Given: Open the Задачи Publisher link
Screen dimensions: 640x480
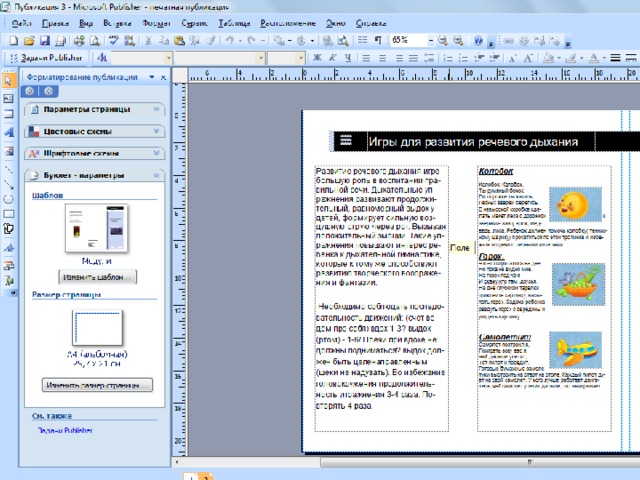Looking at the screenshot, I should pyautogui.click(x=65, y=429).
